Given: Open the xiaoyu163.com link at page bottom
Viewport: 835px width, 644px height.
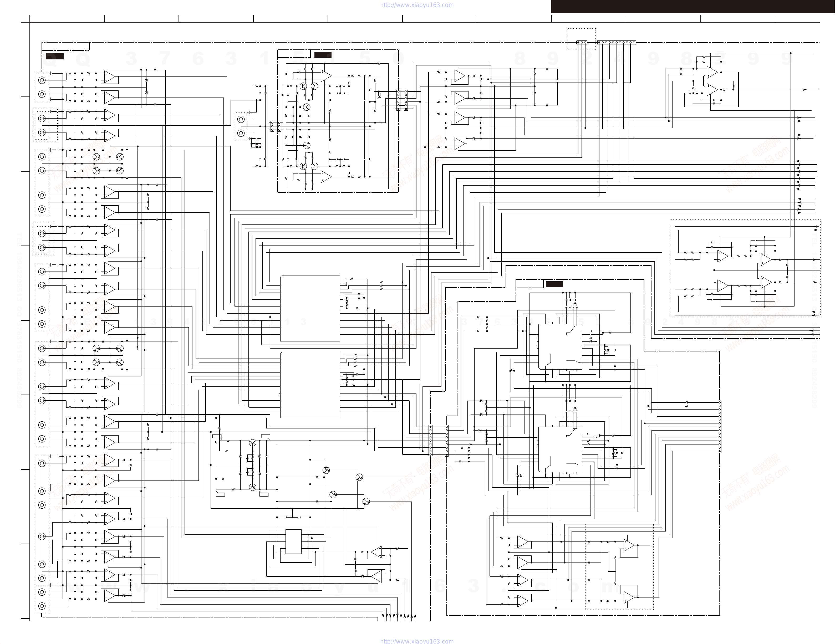Looking at the screenshot, I should pyautogui.click(x=417, y=641).
